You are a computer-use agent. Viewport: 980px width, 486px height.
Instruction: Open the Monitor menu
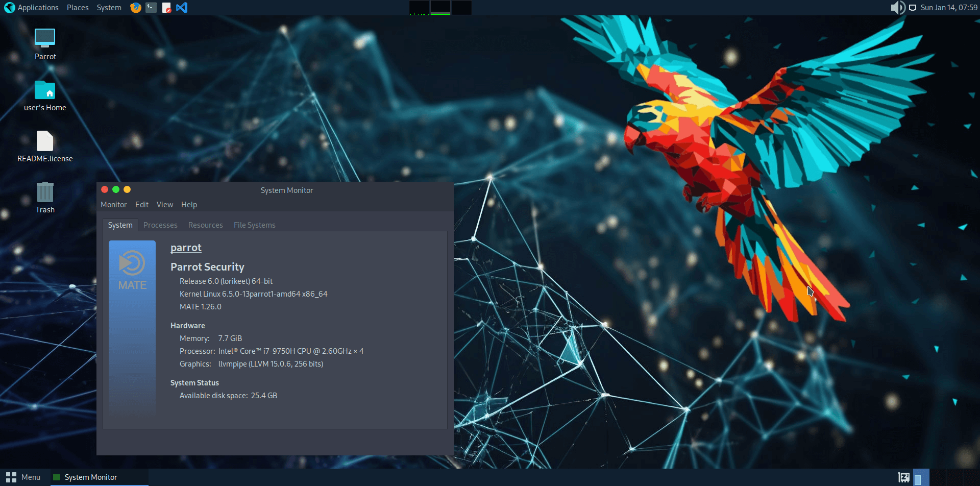pyautogui.click(x=113, y=204)
